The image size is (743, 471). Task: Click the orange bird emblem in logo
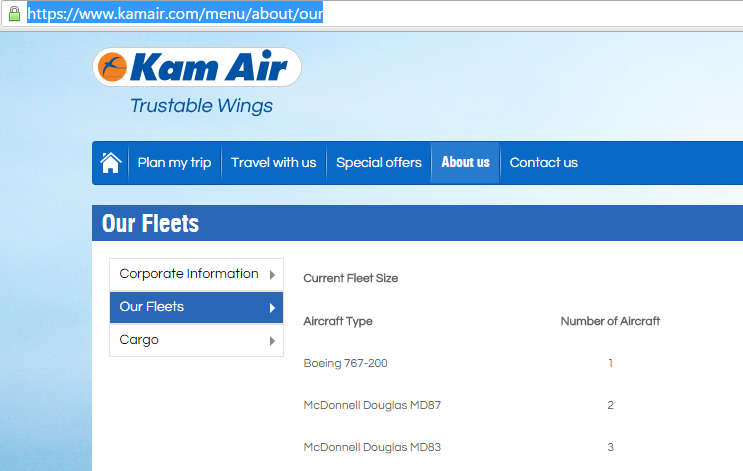[x=113, y=68]
